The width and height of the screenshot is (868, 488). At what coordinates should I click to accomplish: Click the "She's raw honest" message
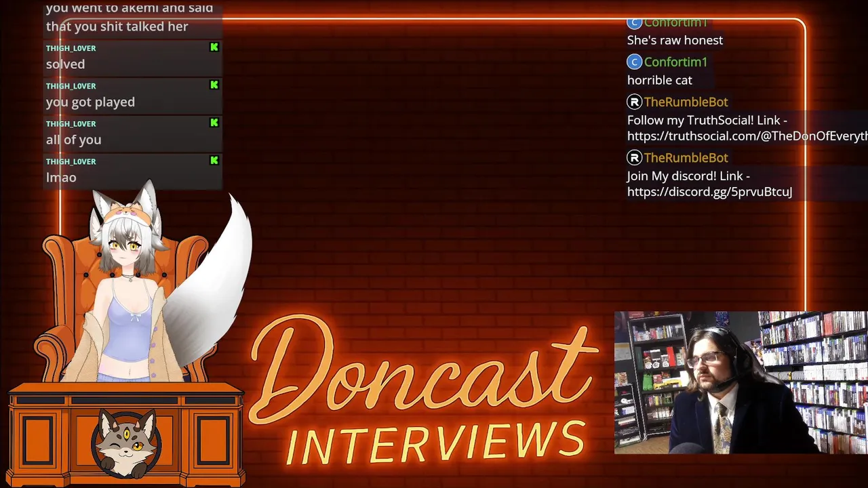tap(675, 40)
